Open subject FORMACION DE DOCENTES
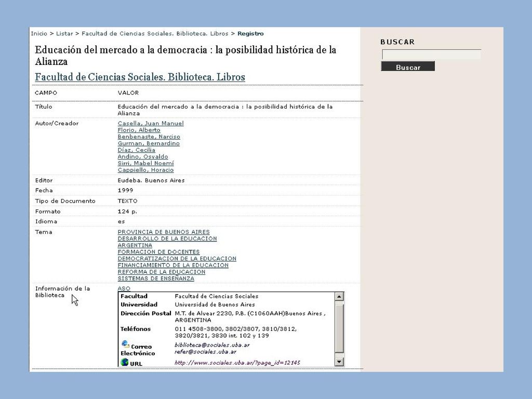 158,252
